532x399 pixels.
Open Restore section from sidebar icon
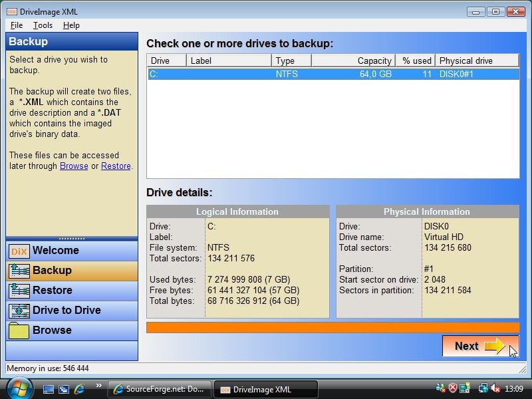coord(19,291)
